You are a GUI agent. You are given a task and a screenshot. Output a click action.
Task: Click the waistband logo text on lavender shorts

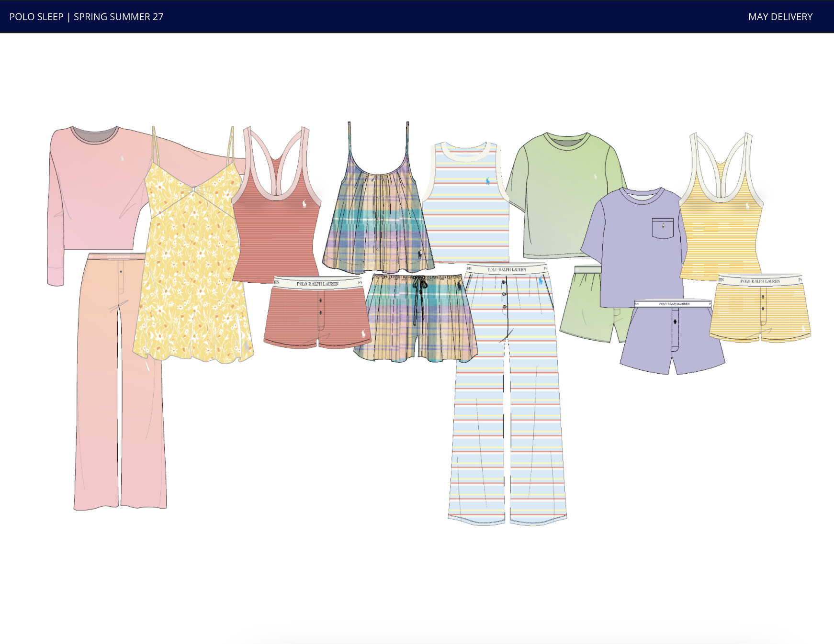pyautogui.click(x=674, y=304)
